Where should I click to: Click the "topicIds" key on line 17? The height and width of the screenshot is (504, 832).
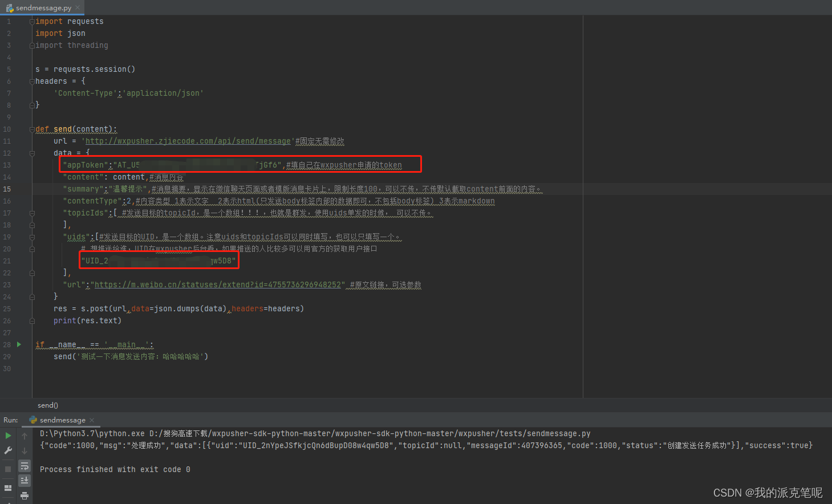click(x=86, y=213)
